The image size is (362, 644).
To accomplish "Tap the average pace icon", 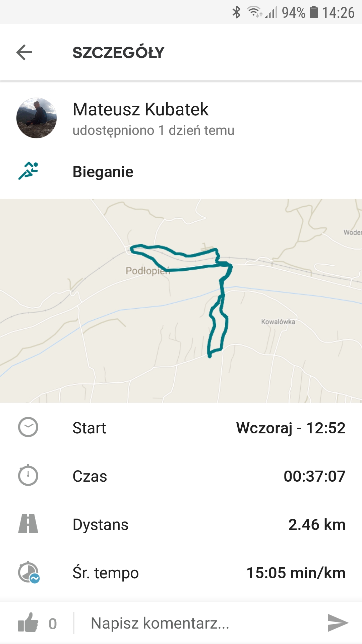I will pyautogui.click(x=29, y=572).
